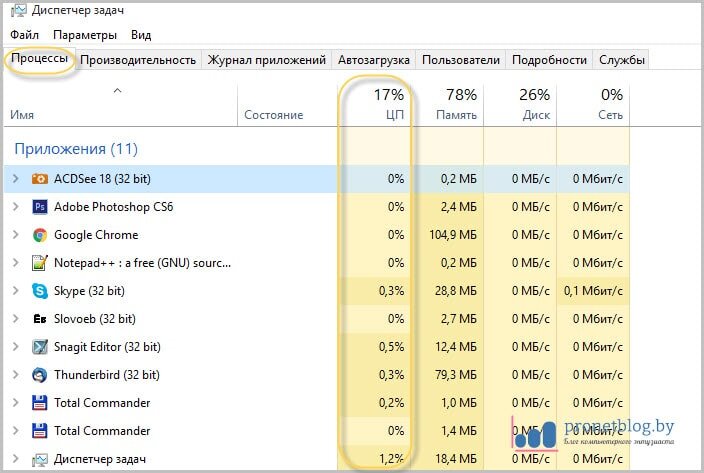The height and width of the screenshot is (473, 704).
Task: Click the Adobe Photoshop CS6 icon
Action: pyautogui.click(x=40, y=207)
